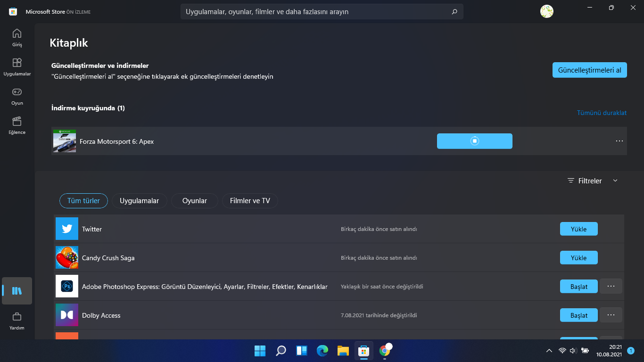Viewport: 644px width, 362px height.
Task: Click the search magnifier icon
Action: 454,12
